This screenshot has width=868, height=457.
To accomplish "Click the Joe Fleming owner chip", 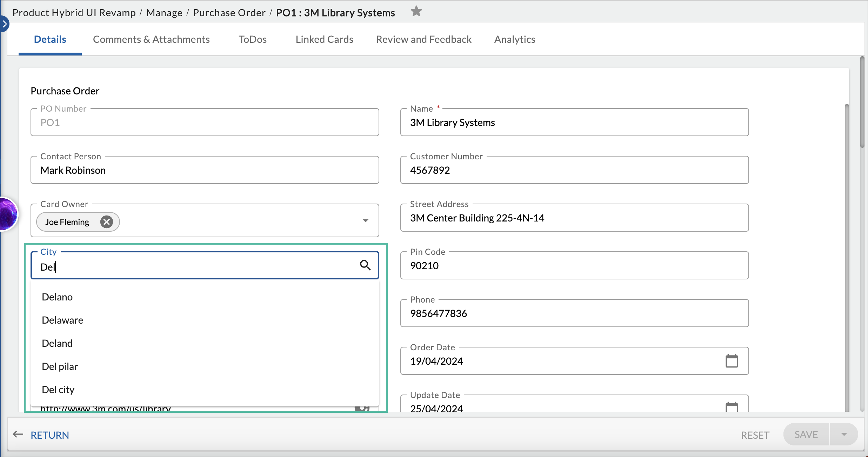I will [78, 222].
